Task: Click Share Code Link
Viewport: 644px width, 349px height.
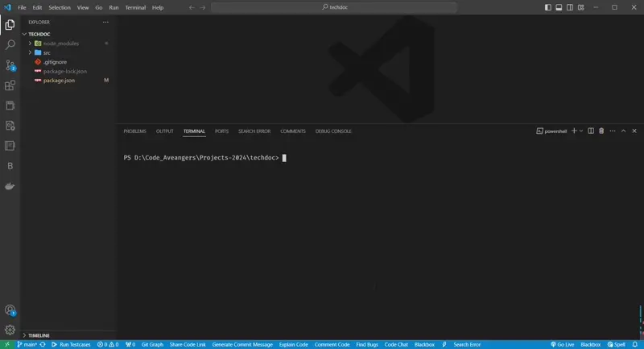Action: click(x=188, y=344)
